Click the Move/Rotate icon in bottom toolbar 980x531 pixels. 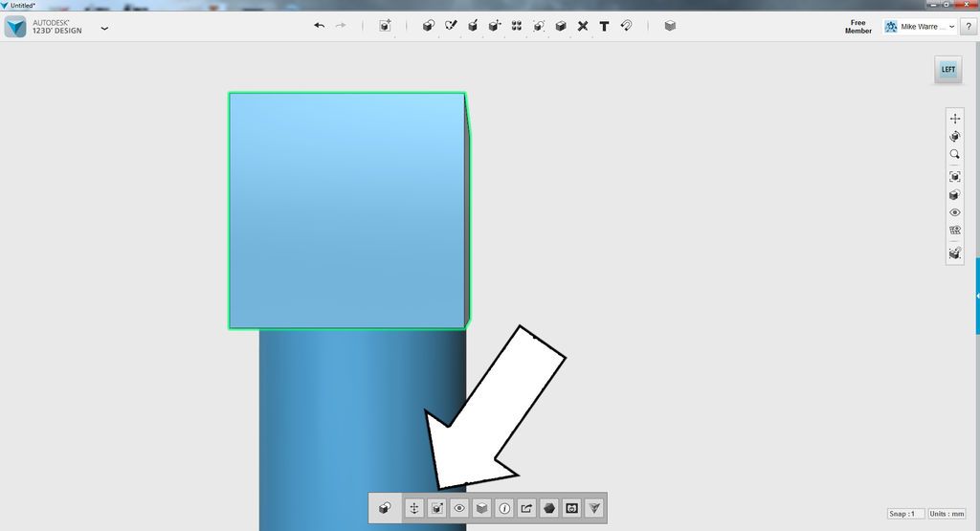click(x=413, y=508)
